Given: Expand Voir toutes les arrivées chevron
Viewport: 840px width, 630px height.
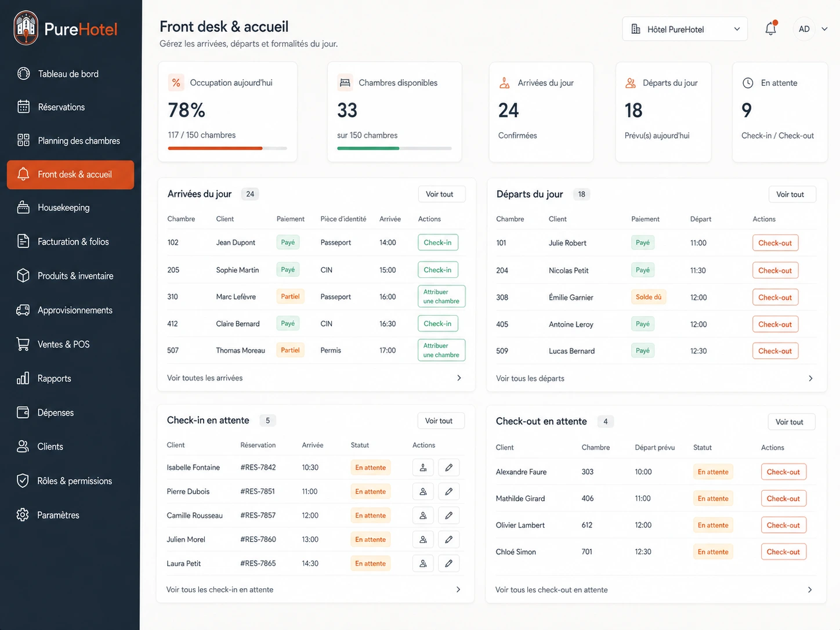Looking at the screenshot, I should point(459,378).
